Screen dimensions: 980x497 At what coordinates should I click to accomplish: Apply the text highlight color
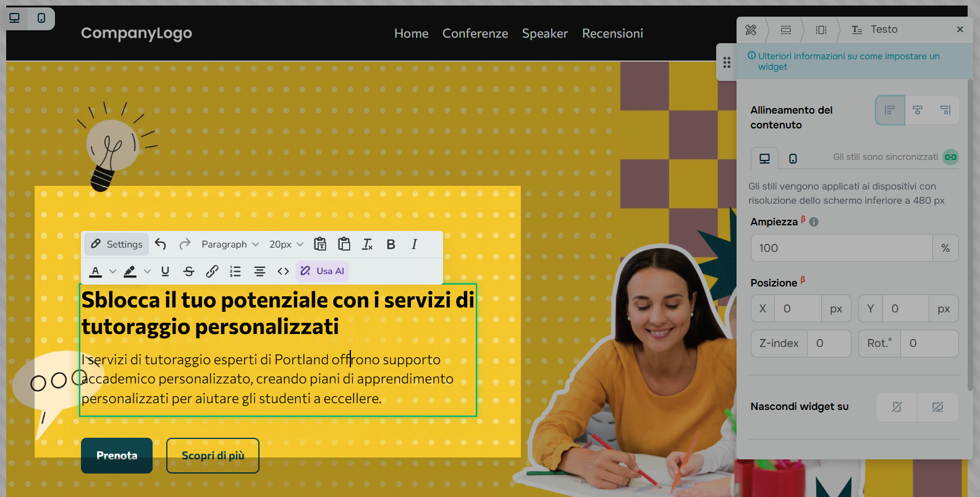point(130,271)
